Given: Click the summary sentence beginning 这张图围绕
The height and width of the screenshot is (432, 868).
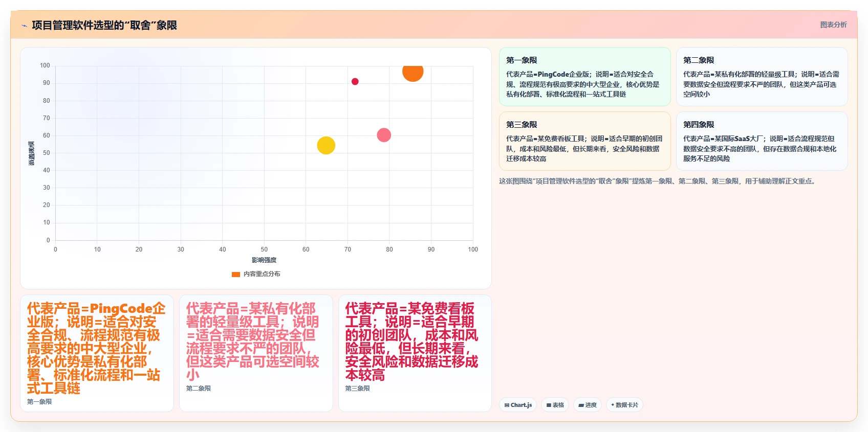Looking at the screenshot, I should click(x=658, y=181).
